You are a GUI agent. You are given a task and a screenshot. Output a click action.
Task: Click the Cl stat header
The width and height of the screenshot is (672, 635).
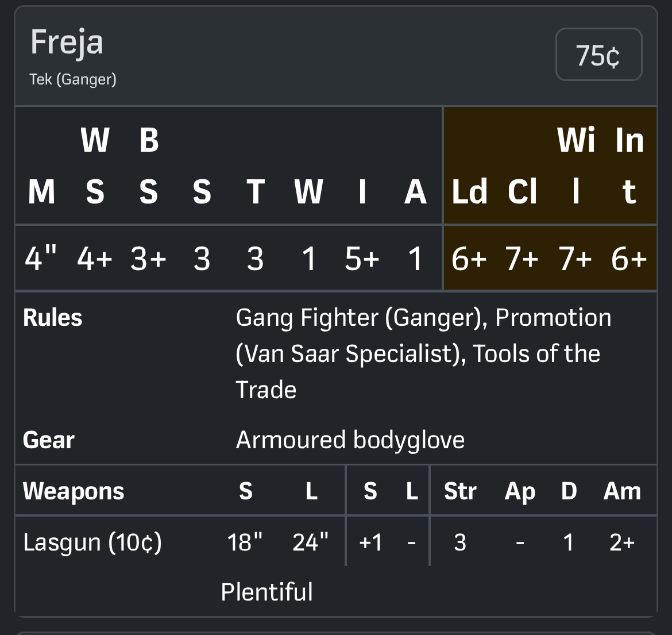pos(522,191)
